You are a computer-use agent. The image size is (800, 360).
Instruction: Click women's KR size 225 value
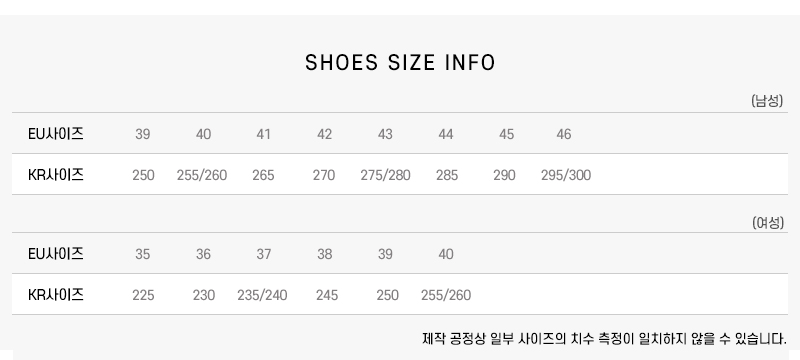143,295
